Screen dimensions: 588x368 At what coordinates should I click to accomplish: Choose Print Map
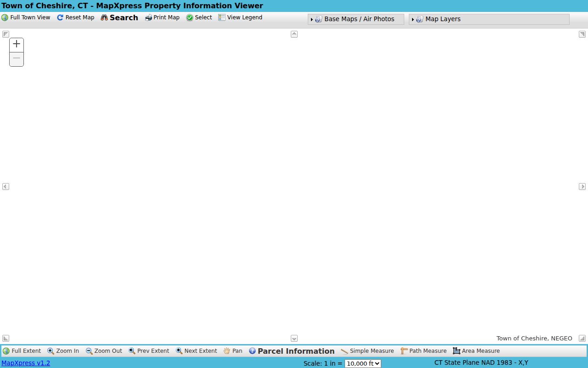pos(162,17)
